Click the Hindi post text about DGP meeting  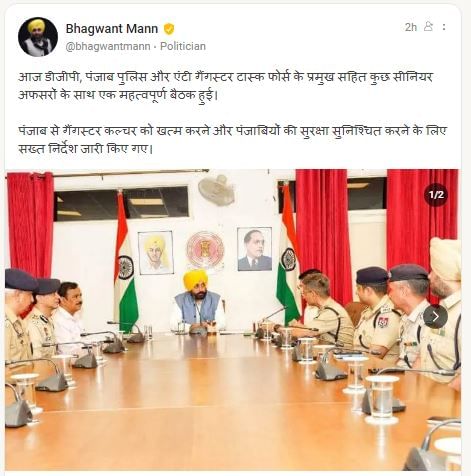tap(225, 86)
